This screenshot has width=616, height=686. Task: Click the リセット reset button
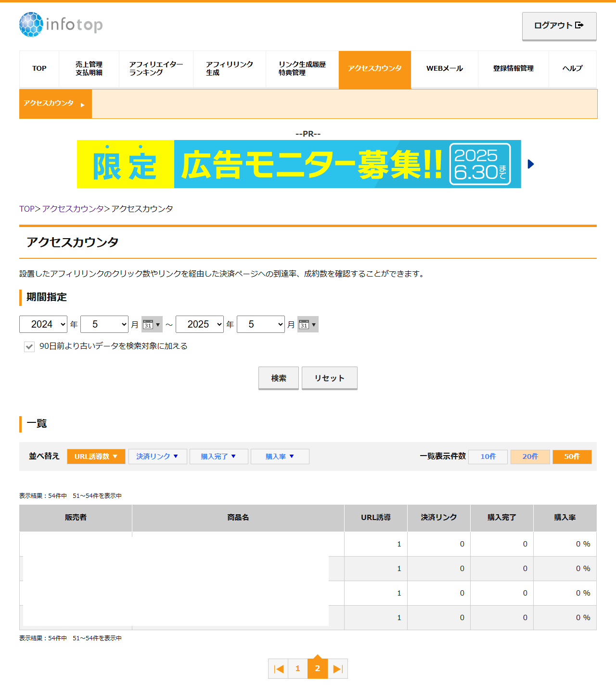click(329, 378)
